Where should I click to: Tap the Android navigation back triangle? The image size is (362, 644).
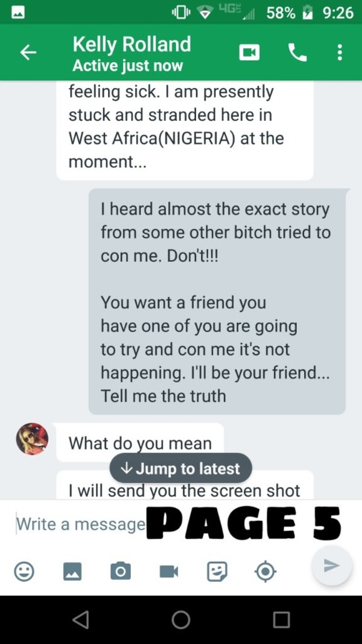point(80,619)
